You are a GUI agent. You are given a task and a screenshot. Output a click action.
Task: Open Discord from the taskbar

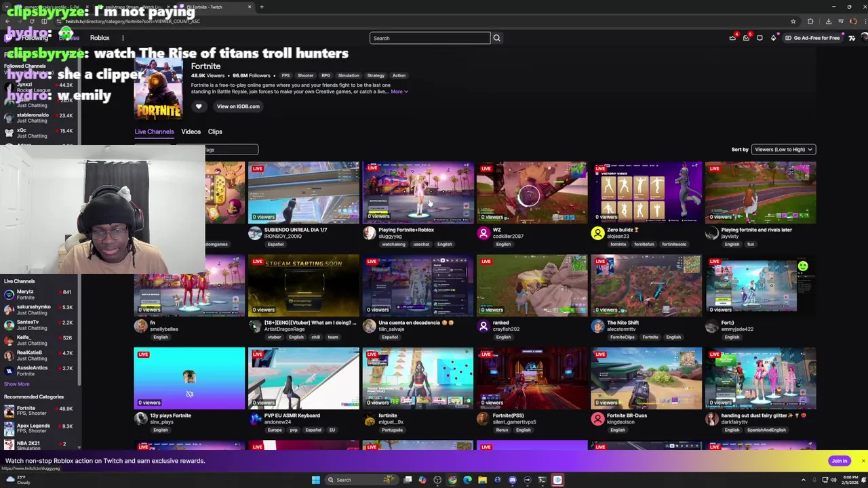click(512, 480)
